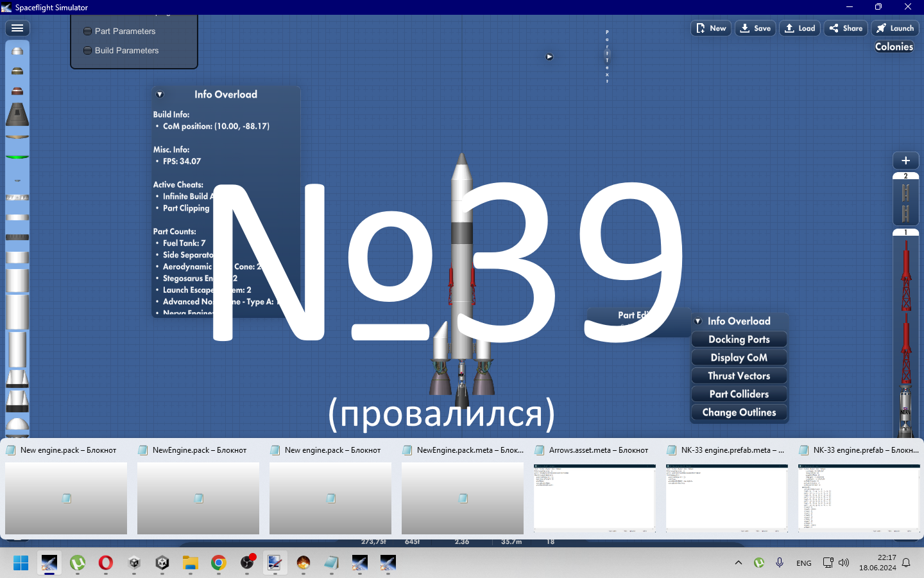Open the Colonies menu
The width and height of the screenshot is (924, 578).
coord(894,47)
